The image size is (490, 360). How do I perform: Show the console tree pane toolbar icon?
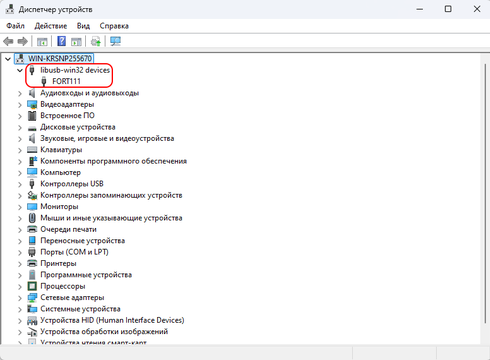tap(42, 42)
